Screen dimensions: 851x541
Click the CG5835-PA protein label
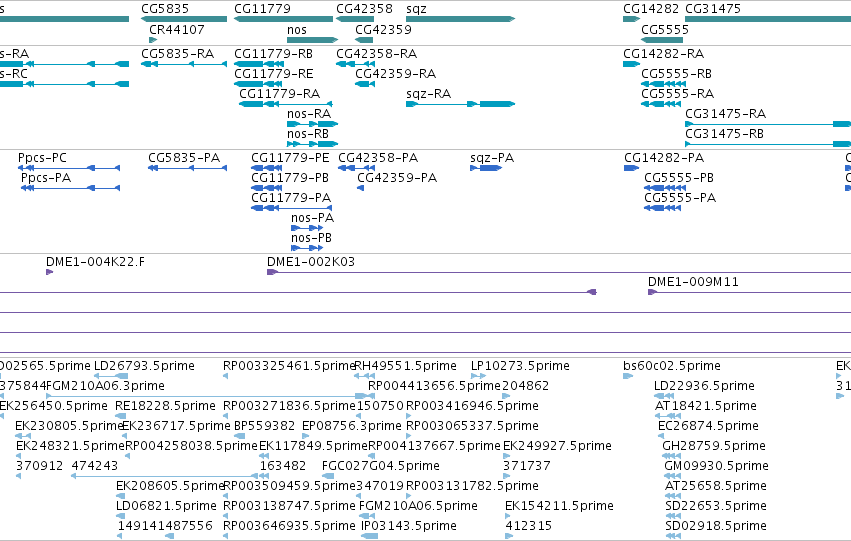coord(184,158)
